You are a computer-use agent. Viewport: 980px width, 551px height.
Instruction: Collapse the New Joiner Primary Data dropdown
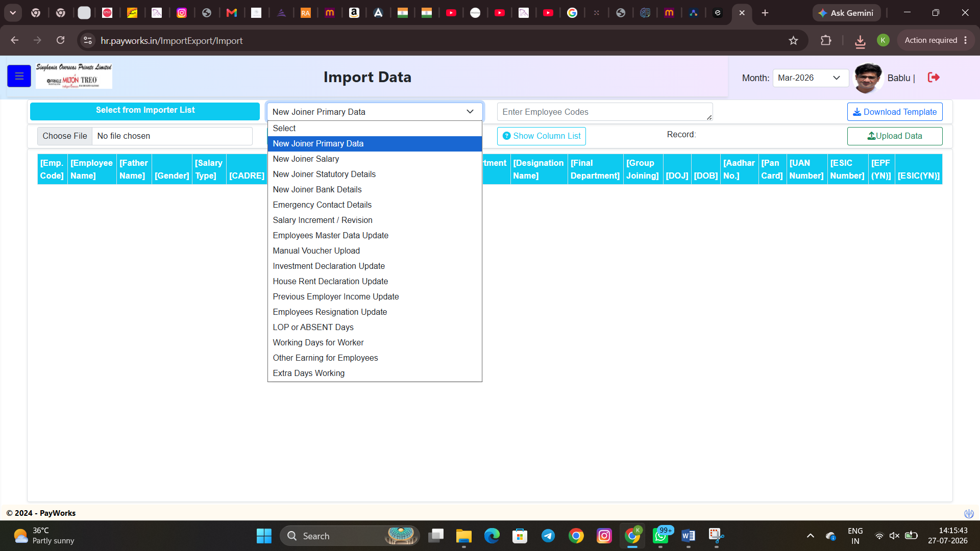click(375, 112)
